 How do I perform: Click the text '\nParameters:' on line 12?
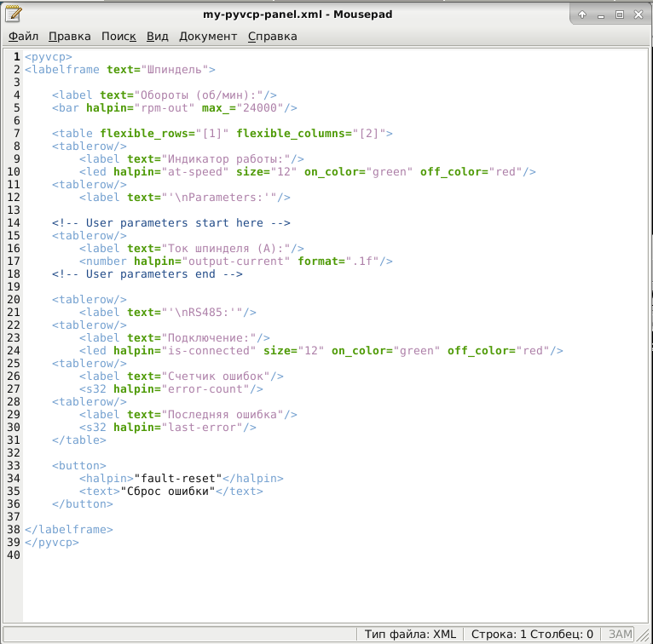pos(218,197)
